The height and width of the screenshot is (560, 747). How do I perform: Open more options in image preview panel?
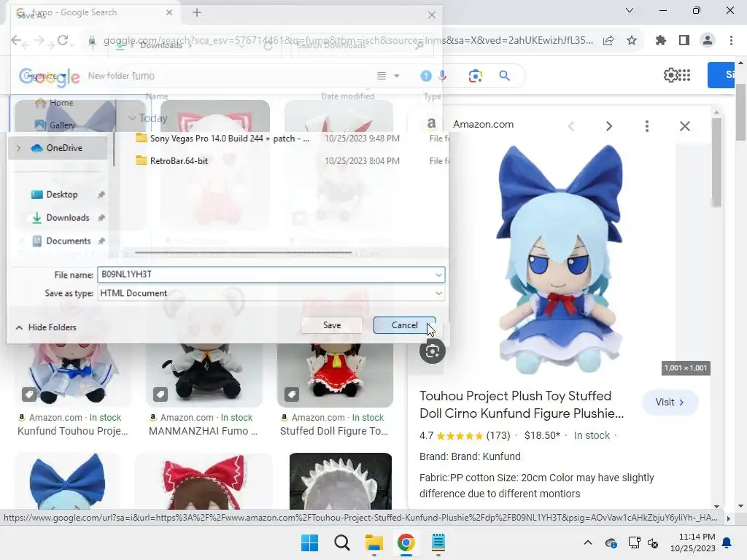(646, 125)
